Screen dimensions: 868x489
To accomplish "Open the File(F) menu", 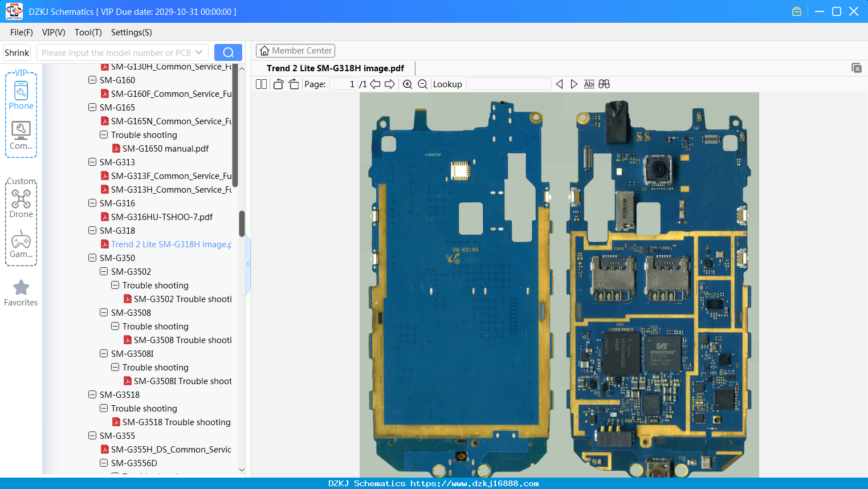I will point(22,32).
